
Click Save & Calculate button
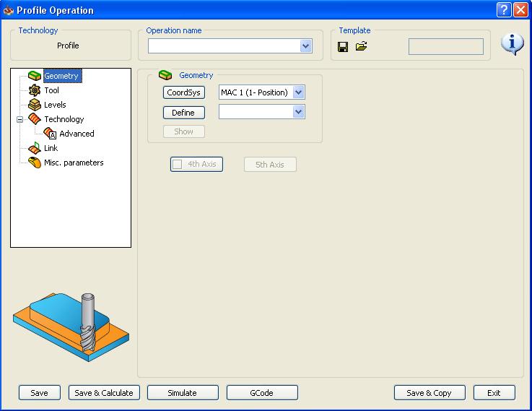[104, 393]
